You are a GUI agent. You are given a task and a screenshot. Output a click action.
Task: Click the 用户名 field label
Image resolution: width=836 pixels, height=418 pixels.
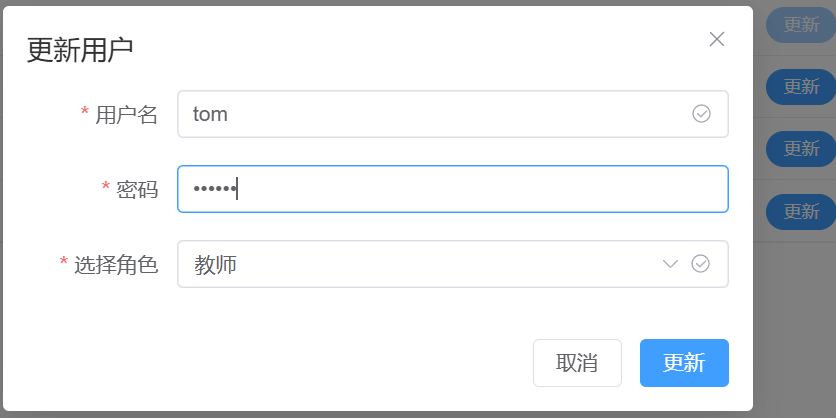[126, 115]
